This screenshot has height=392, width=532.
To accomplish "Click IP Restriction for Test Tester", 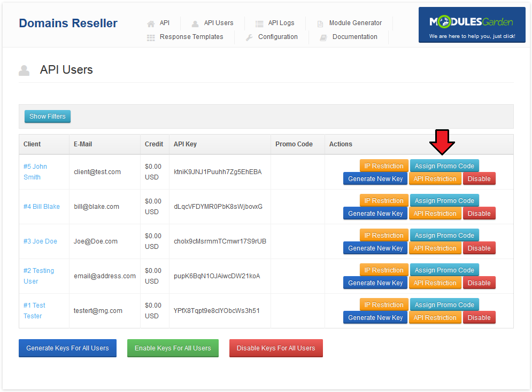I will pos(384,304).
